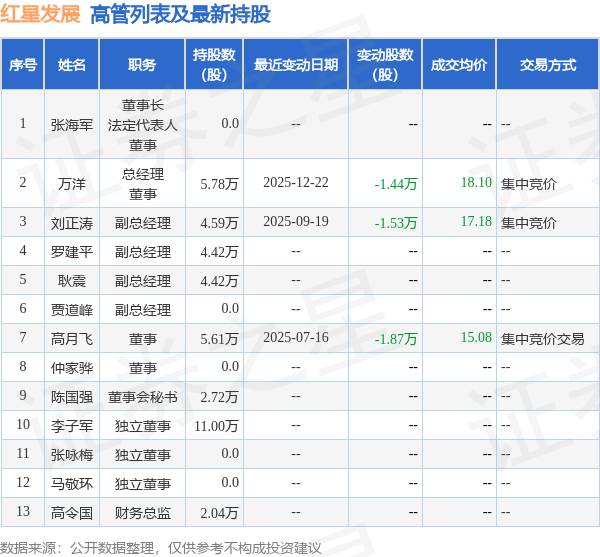Click 陈国强's position 董事会秘书
Viewport: 600px width, 557px height.
coord(142,397)
